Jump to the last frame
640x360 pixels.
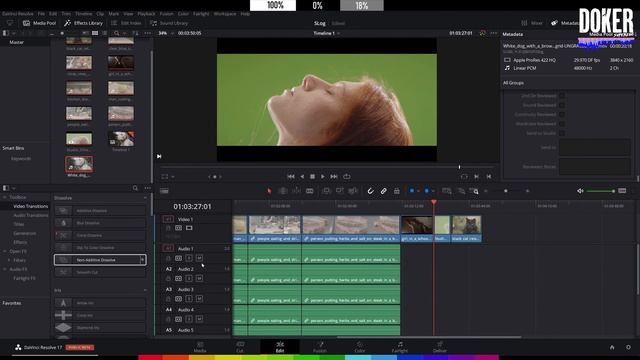pyautogui.click(x=334, y=176)
